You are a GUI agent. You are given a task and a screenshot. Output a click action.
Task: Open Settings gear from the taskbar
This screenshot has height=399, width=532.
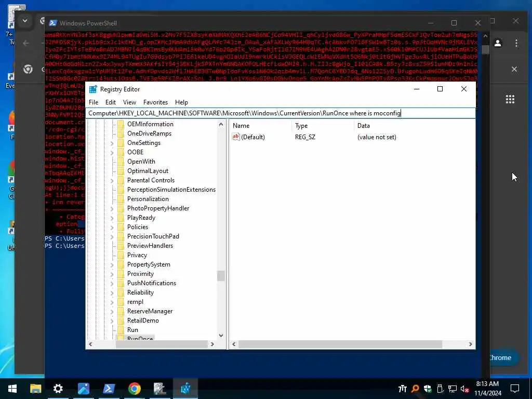(x=58, y=389)
